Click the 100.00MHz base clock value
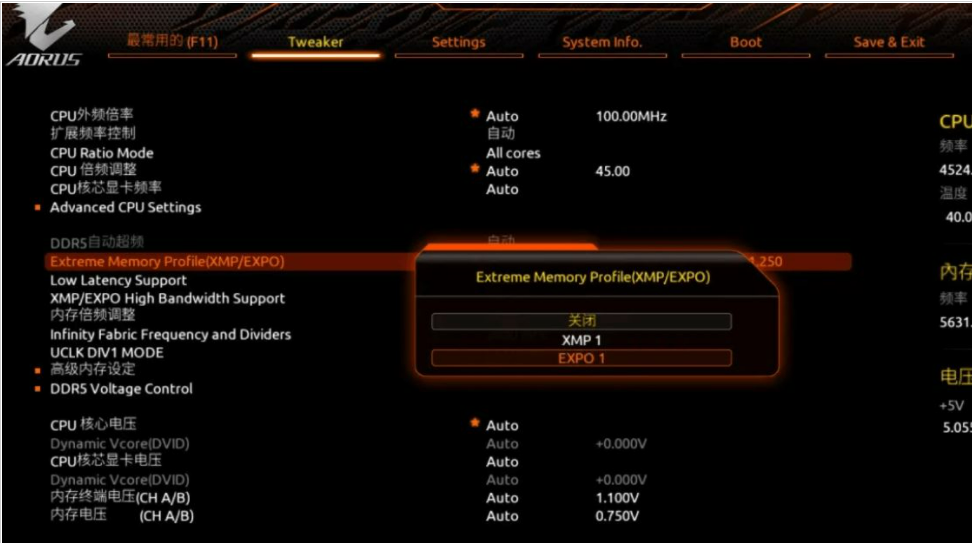Screen dimensions: 972x543 pos(631,117)
